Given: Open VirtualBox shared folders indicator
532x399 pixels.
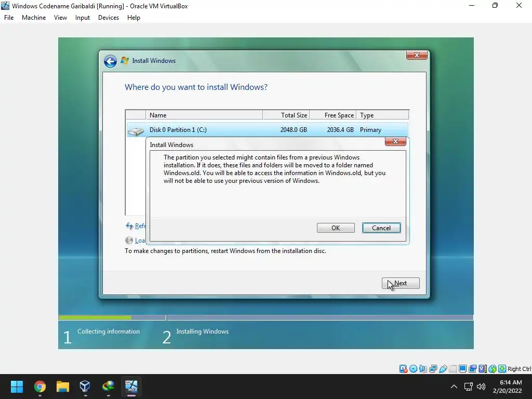Looking at the screenshot, I should pyautogui.click(x=453, y=369).
